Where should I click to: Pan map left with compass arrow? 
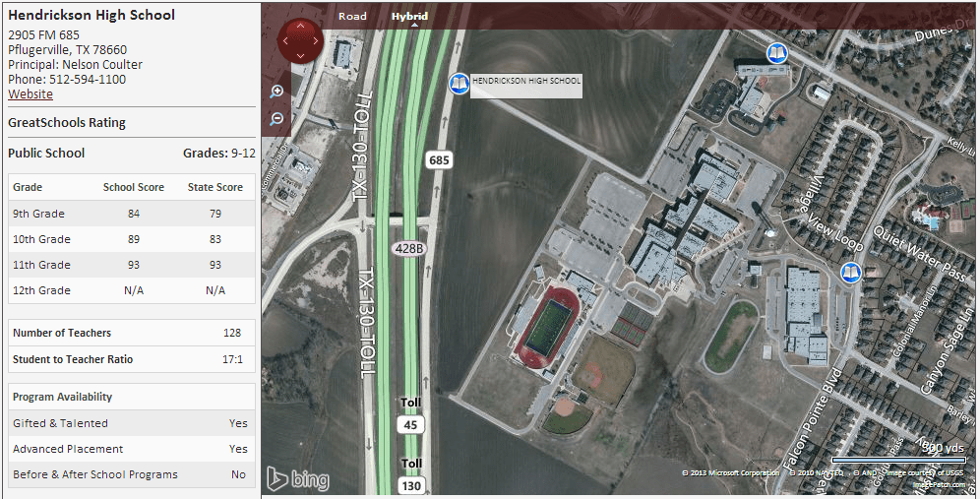point(285,40)
